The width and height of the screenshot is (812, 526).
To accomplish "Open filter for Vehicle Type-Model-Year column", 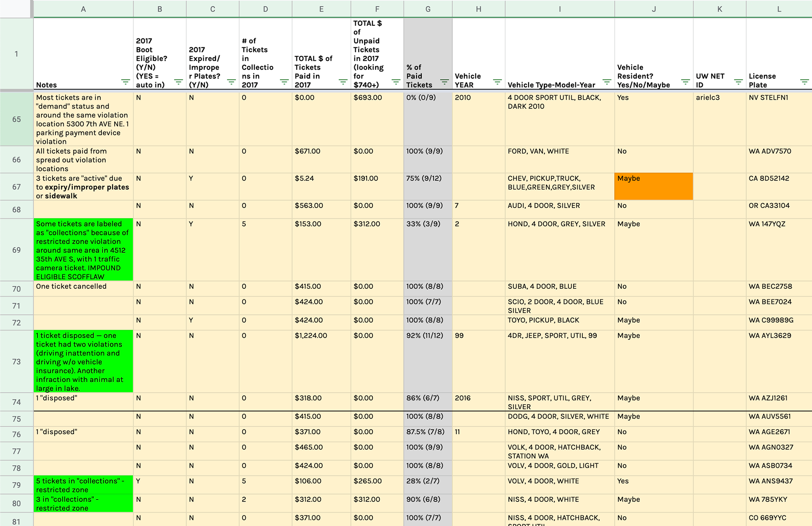I will pyautogui.click(x=607, y=82).
